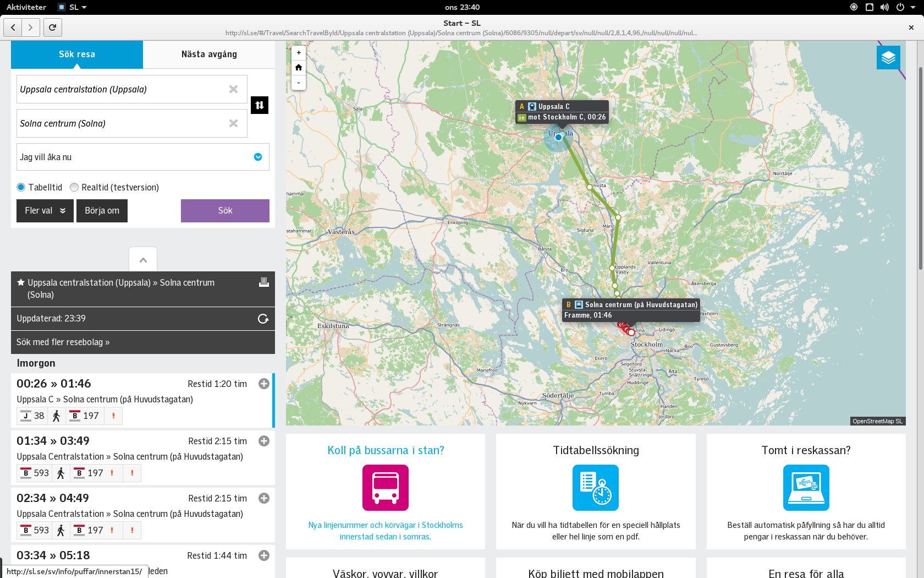Select the Realtid (testversion) radio option
The height and width of the screenshot is (578, 924).
coord(74,187)
